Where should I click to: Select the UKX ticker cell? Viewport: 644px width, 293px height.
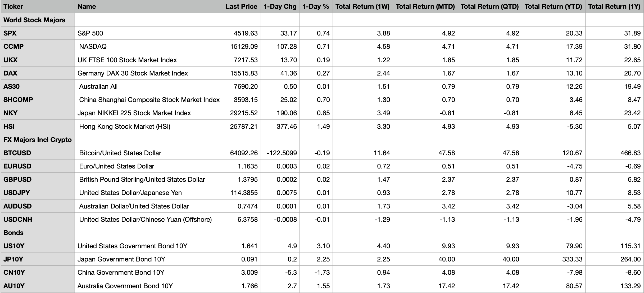pos(38,60)
